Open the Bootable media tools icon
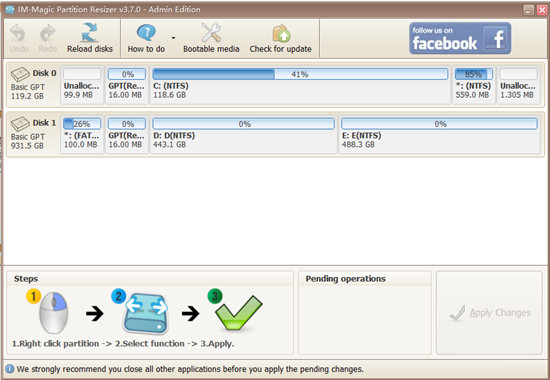The image size is (550, 380). point(211,33)
